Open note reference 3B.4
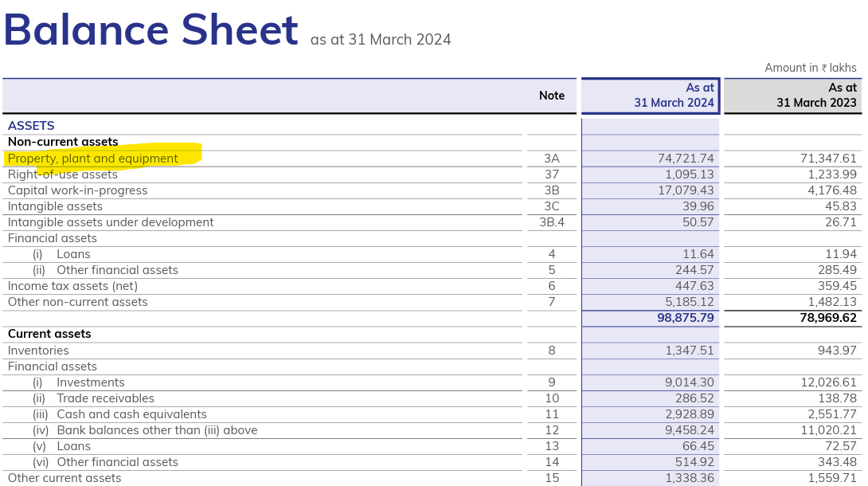 click(551, 222)
